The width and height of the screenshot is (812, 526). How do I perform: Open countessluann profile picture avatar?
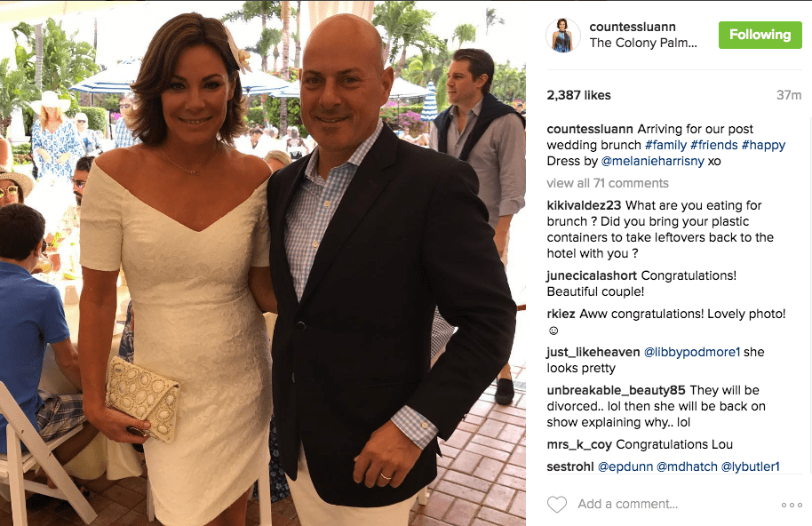563,35
